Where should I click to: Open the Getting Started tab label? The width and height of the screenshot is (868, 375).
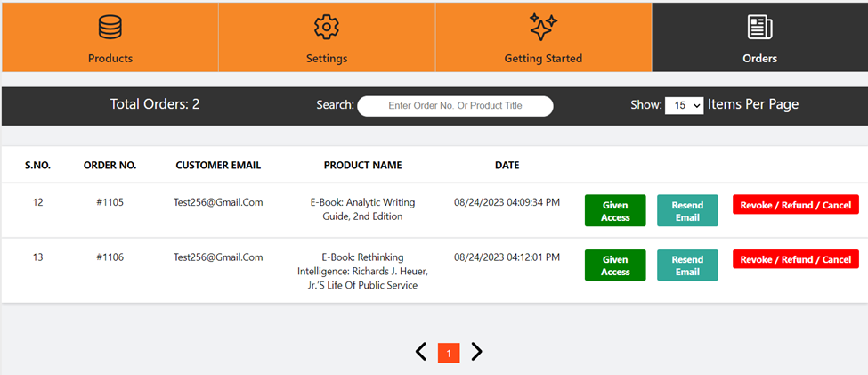[543, 59]
